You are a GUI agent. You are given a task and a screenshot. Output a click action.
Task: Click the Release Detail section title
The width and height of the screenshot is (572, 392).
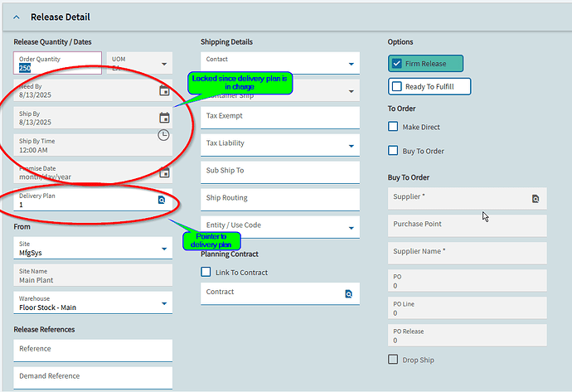click(x=61, y=17)
